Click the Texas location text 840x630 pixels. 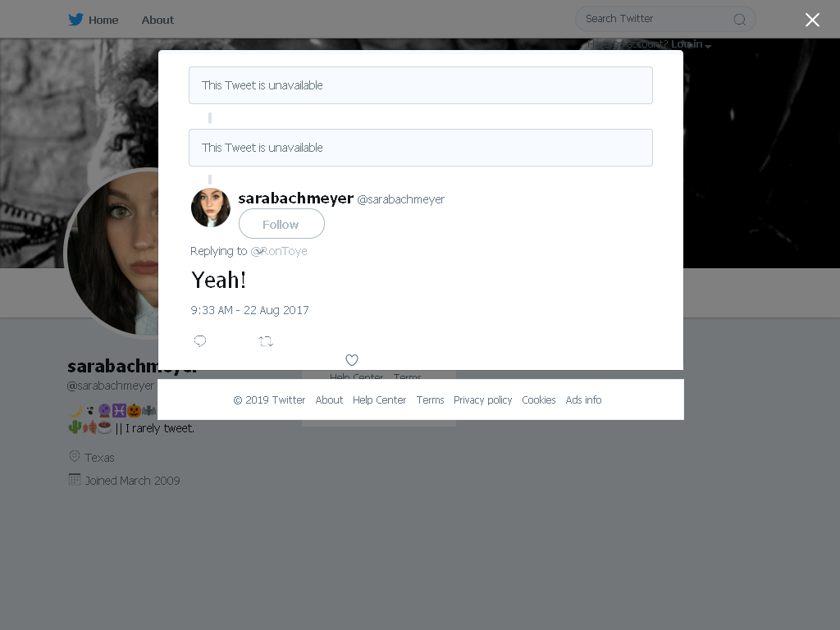[x=99, y=458]
